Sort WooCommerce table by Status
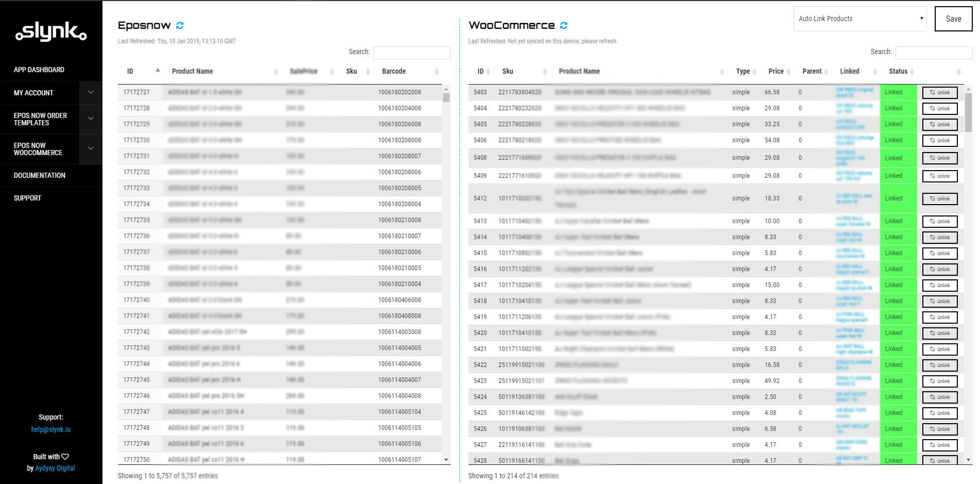The image size is (980, 484). (898, 71)
